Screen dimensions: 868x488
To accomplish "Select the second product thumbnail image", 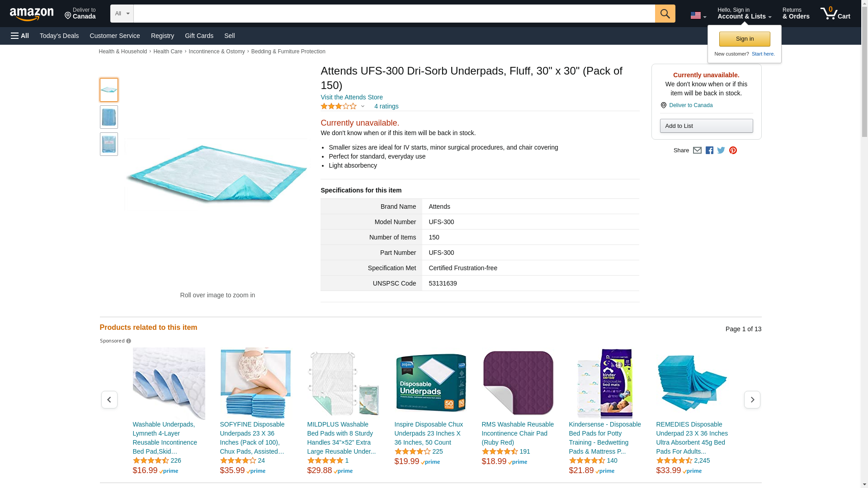I will point(109,117).
